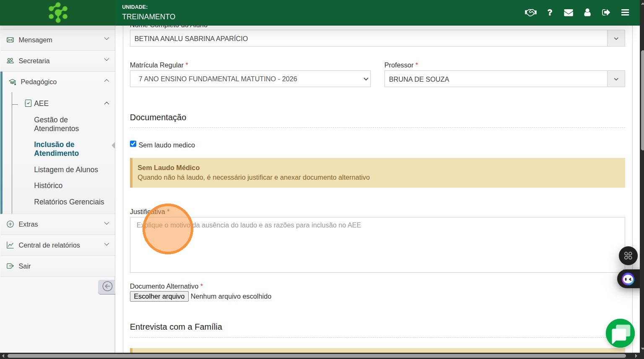Image resolution: width=644 pixels, height=359 pixels.
Task: Collapse sidebar with left arrow button
Action: coord(107,287)
